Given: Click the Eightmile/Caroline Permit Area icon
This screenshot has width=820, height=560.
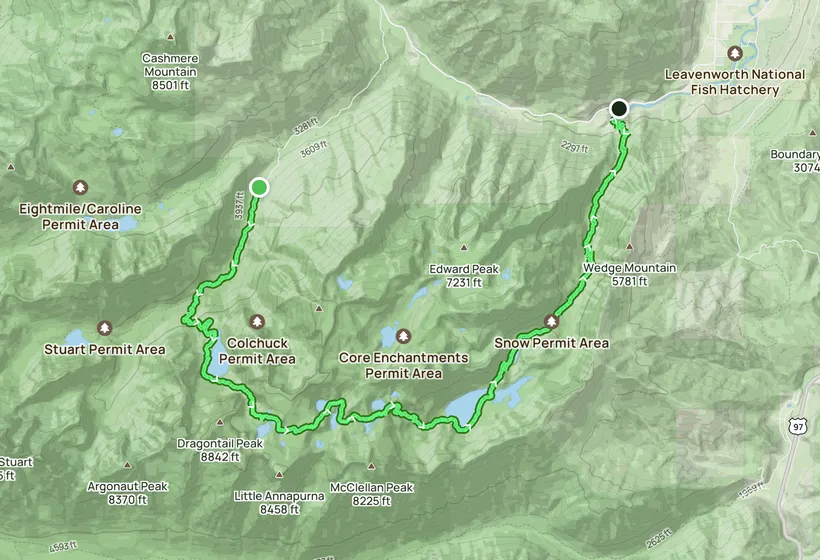Looking at the screenshot, I should (x=80, y=187).
